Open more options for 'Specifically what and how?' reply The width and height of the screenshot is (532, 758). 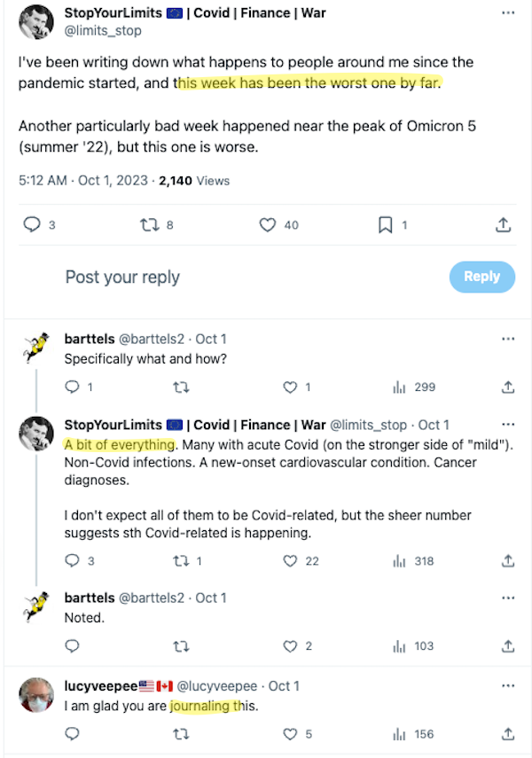click(508, 339)
